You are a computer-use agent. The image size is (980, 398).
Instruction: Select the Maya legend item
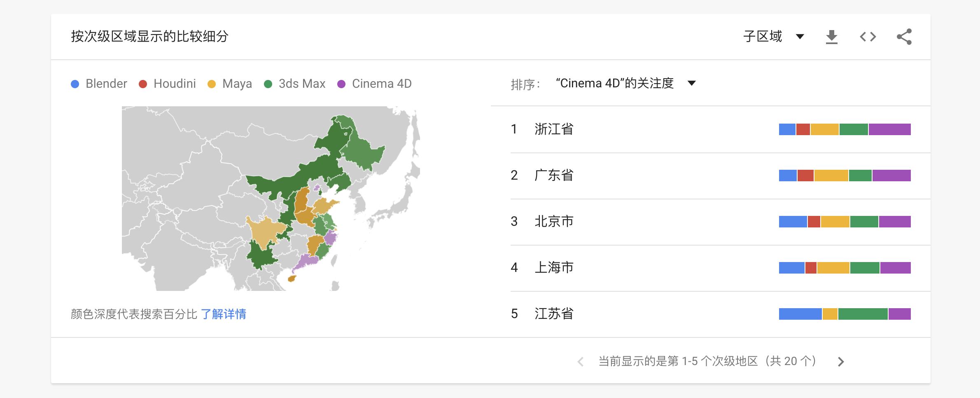pyautogui.click(x=230, y=84)
